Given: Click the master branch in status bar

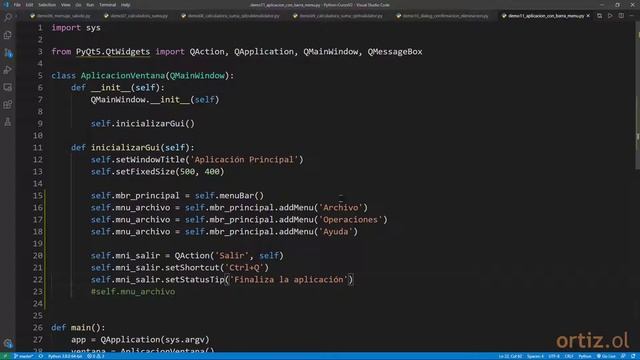Looking at the screenshot, I should (x=24, y=356).
